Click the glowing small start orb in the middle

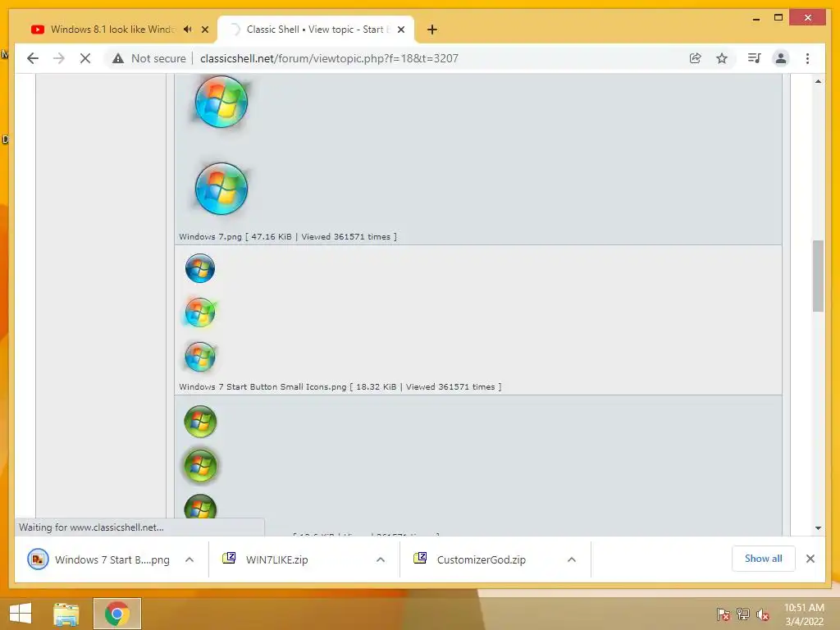click(x=200, y=313)
